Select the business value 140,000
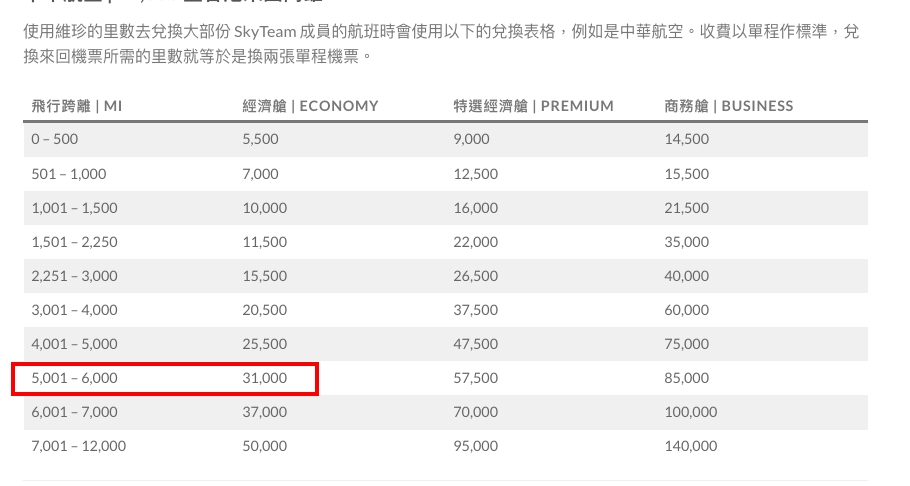 pos(691,446)
